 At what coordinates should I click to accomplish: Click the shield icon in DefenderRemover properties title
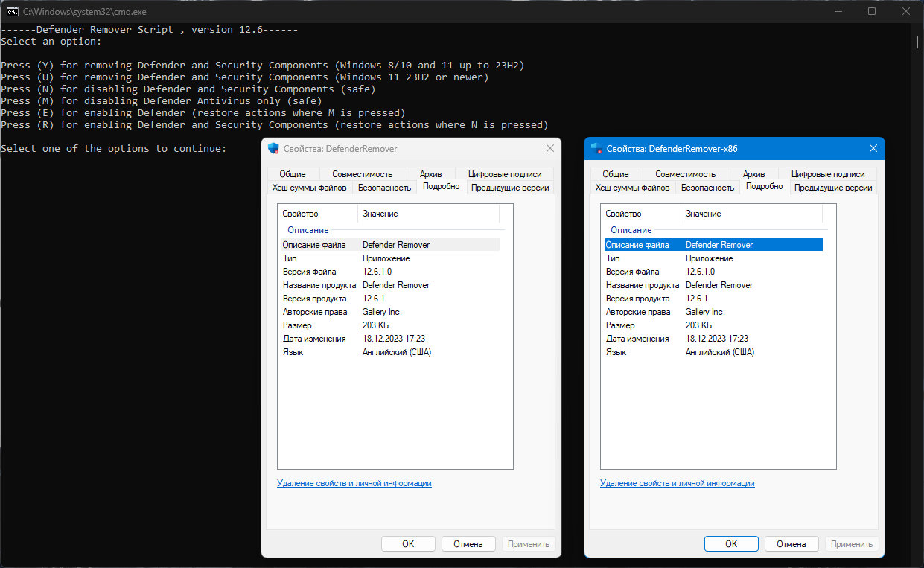click(273, 148)
